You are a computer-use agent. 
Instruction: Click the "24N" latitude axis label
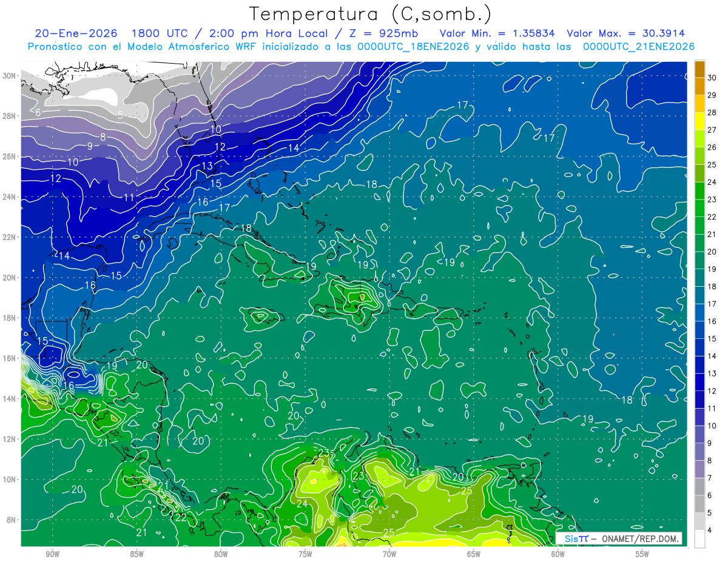(9, 197)
